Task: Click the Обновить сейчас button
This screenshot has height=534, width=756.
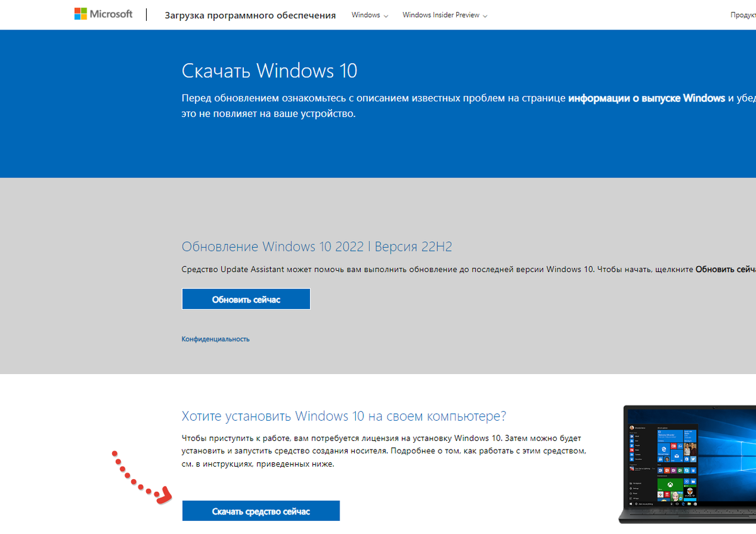Action: 246,299
